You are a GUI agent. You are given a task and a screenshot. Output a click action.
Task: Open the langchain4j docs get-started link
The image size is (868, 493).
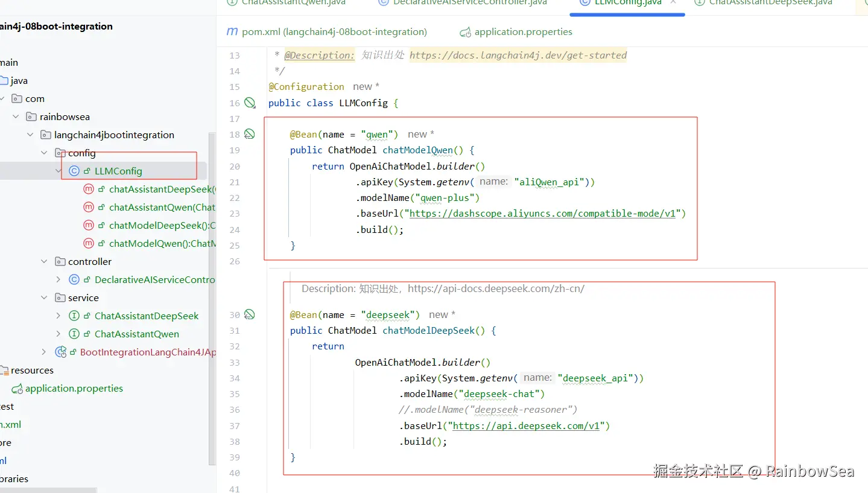click(518, 56)
